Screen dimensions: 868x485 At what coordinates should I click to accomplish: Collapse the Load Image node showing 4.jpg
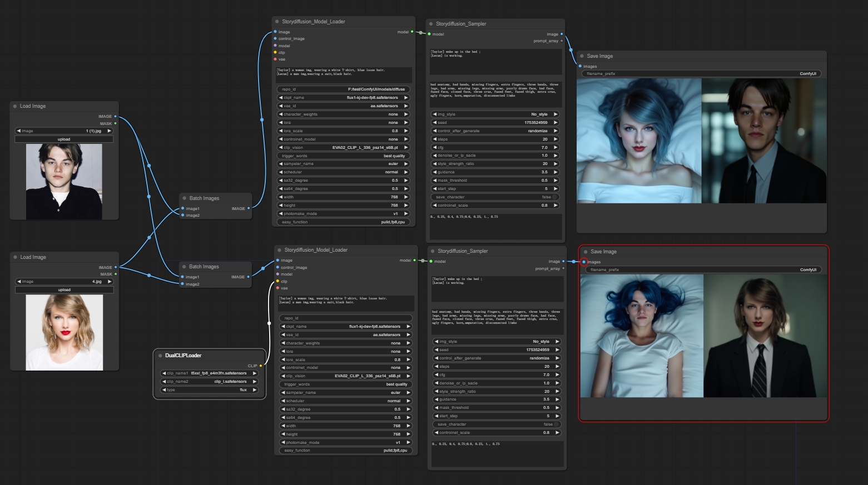15,257
